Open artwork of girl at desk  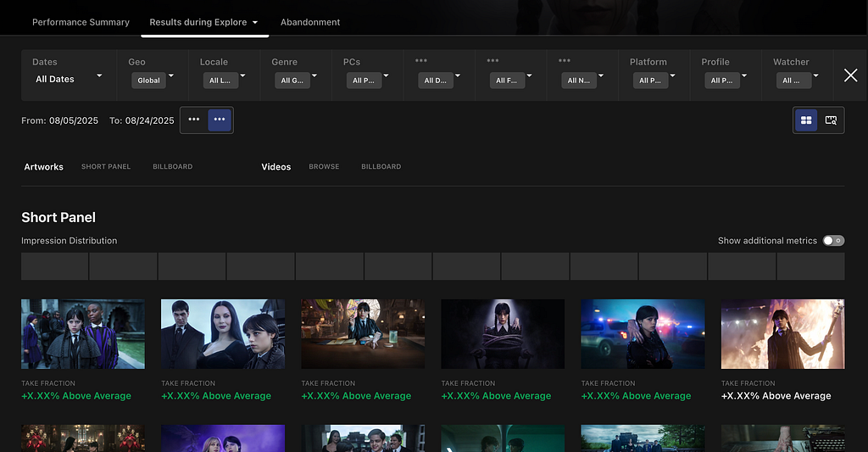(x=363, y=334)
